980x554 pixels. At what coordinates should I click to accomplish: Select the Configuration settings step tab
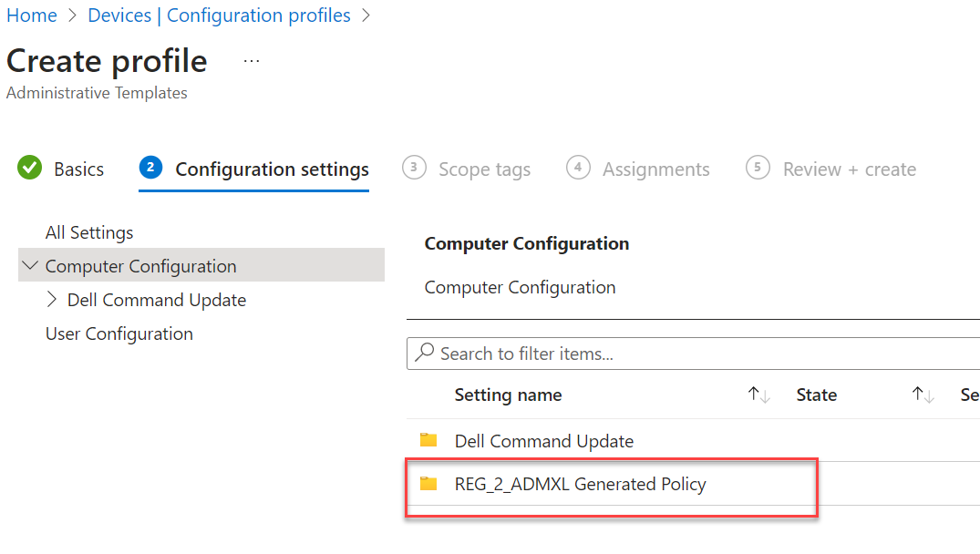pos(272,169)
